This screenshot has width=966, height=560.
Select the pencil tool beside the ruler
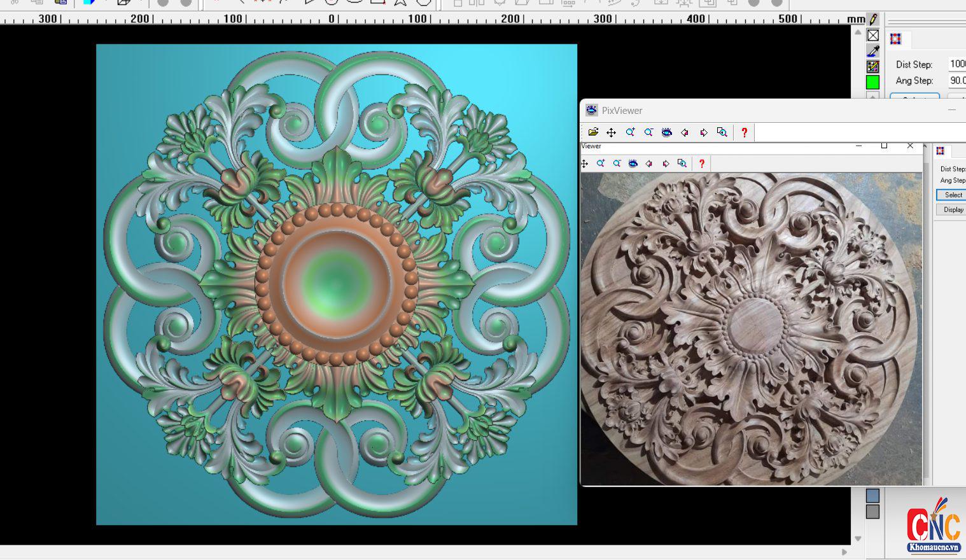click(873, 20)
